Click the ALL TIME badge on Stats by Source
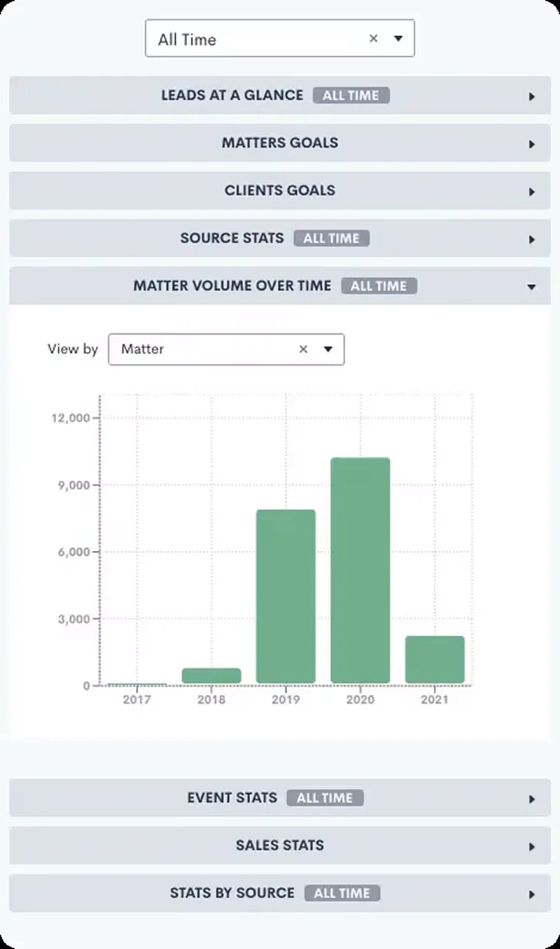560x949 pixels. [343, 892]
